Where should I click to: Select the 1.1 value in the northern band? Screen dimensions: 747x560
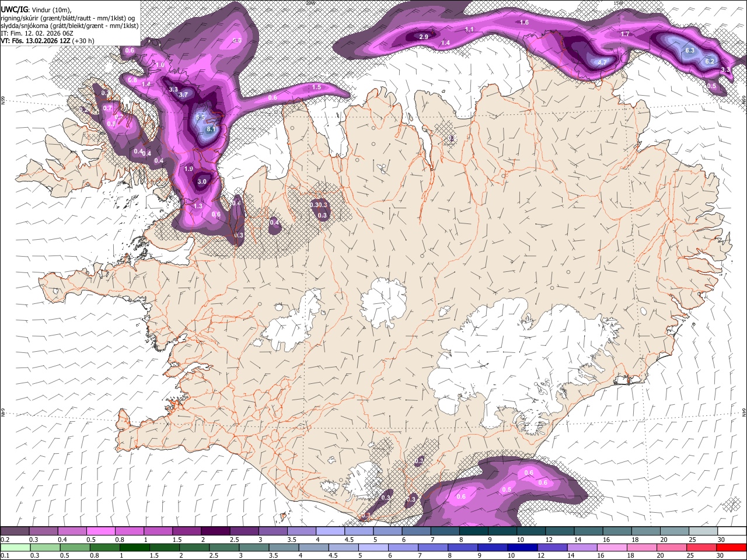[469, 30]
